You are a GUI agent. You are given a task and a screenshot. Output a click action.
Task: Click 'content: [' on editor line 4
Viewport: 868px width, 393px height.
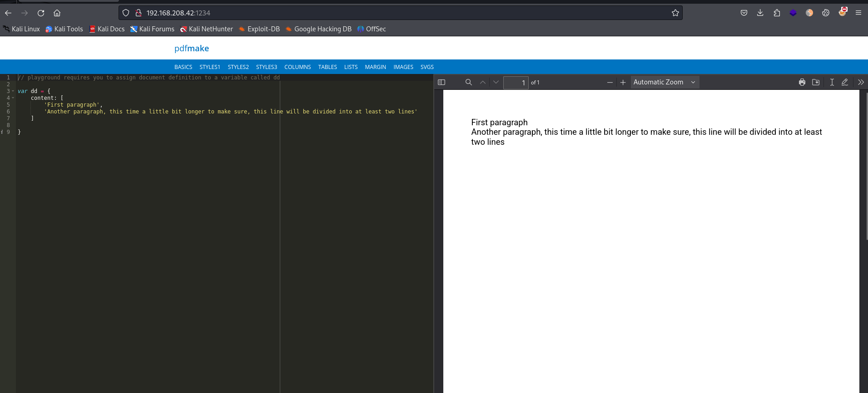pos(47,98)
